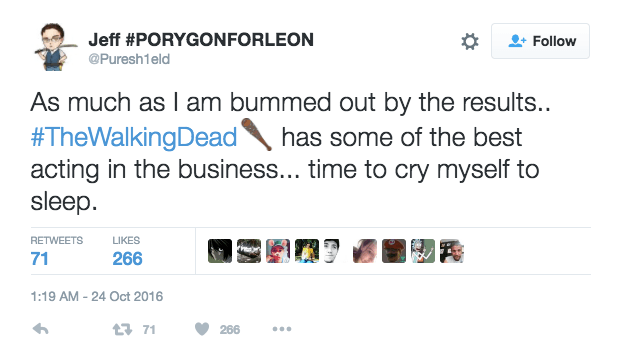Image resolution: width=624 pixels, height=361 pixels.
Task: View the list of 71 retweets
Action: click(x=57, y=252)
